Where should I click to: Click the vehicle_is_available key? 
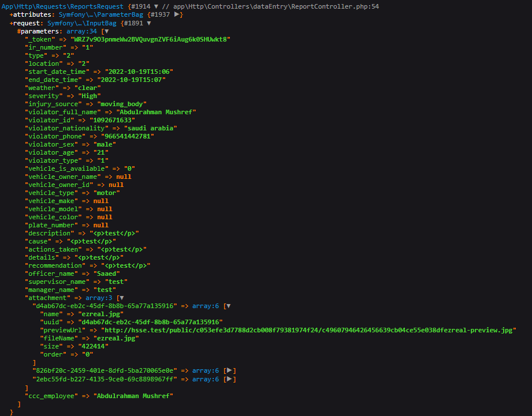(x=66, y=168)
